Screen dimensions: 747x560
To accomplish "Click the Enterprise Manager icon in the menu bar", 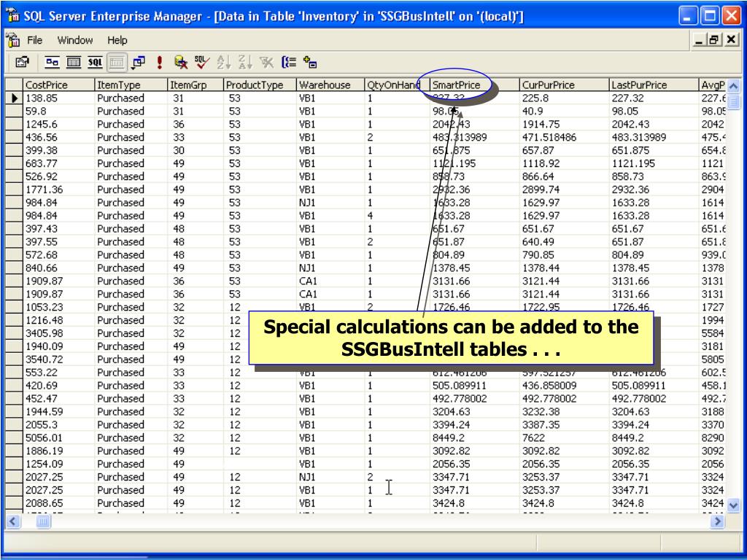I will (14, 40).
